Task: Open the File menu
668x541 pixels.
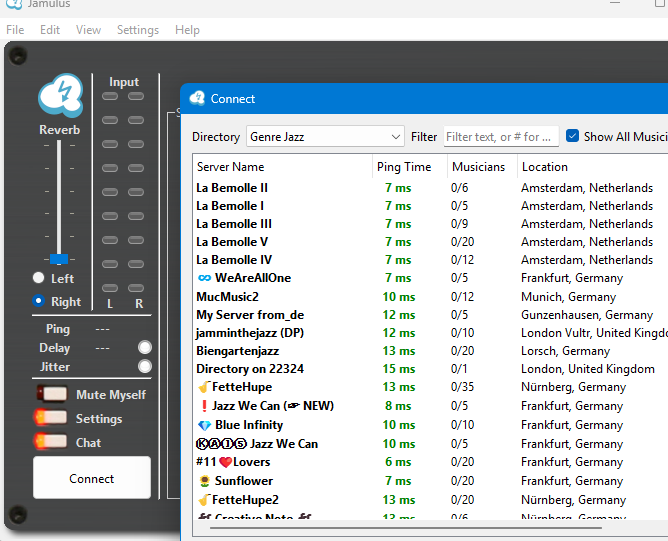Action: tap(15, 30)
